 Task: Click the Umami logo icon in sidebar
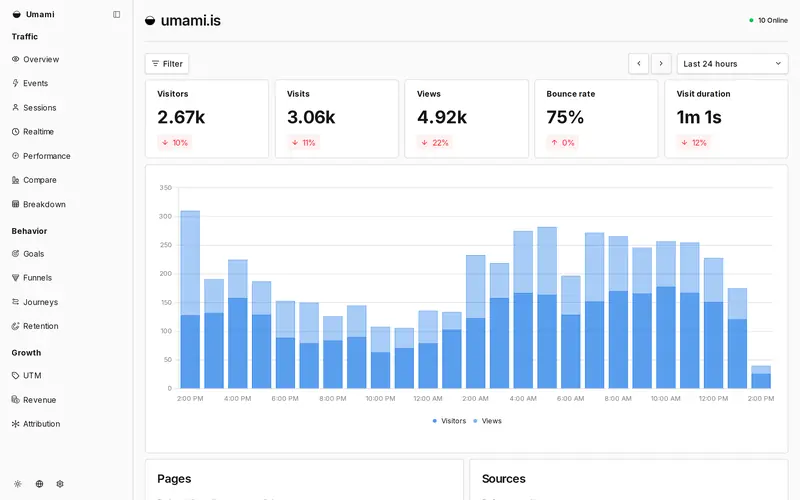coord(17,14)
